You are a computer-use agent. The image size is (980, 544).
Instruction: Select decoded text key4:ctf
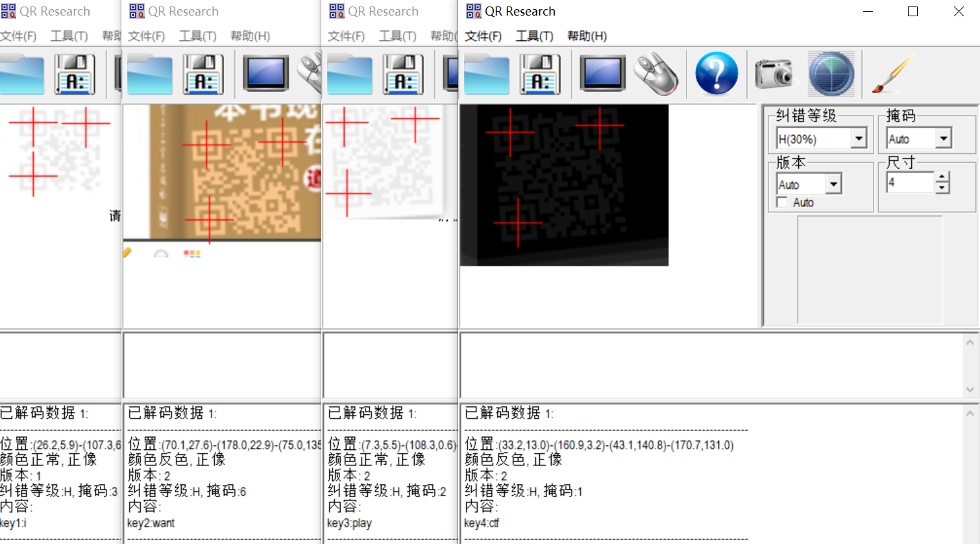482,523
